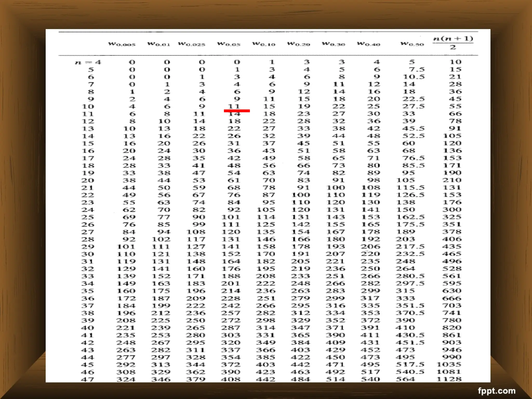532x399 pixels.
Task: Select the w0.30 column header
Action: [x=334, y=44]
